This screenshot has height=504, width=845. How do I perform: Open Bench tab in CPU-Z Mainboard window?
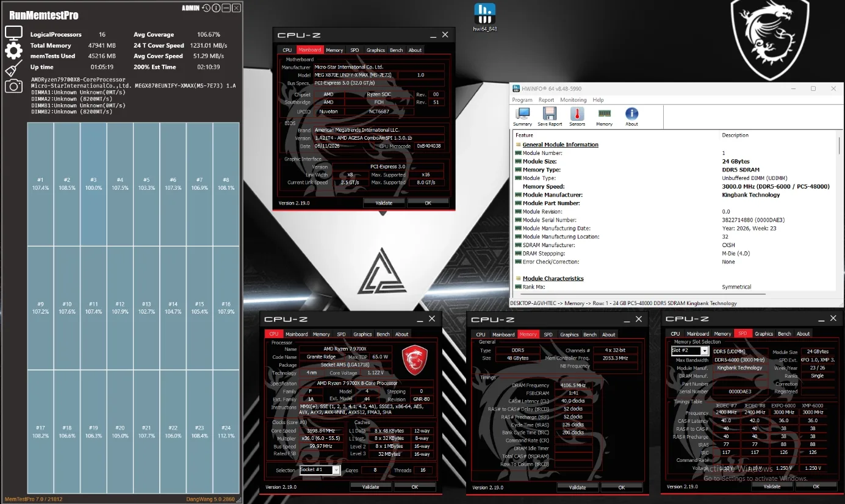[x=396, y=50]
